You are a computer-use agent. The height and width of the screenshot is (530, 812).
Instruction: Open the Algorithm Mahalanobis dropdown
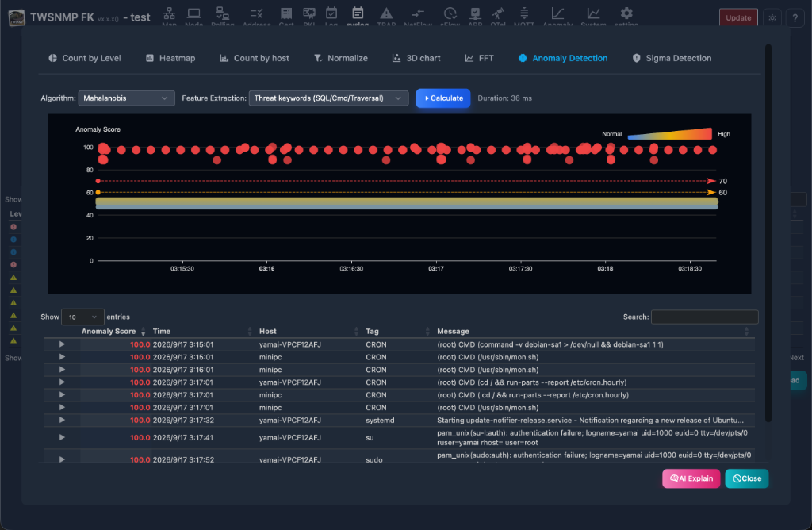pos(126,98)
